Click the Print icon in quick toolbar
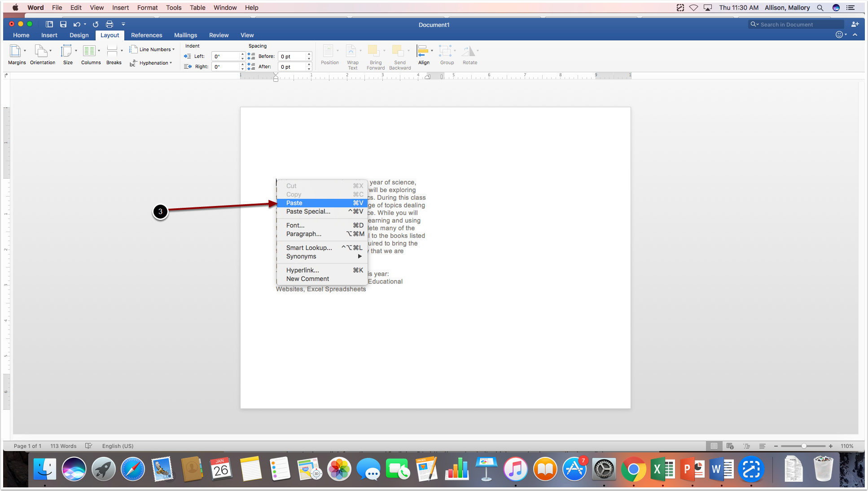Screen dimensions: 868x491 click(110, 24)
